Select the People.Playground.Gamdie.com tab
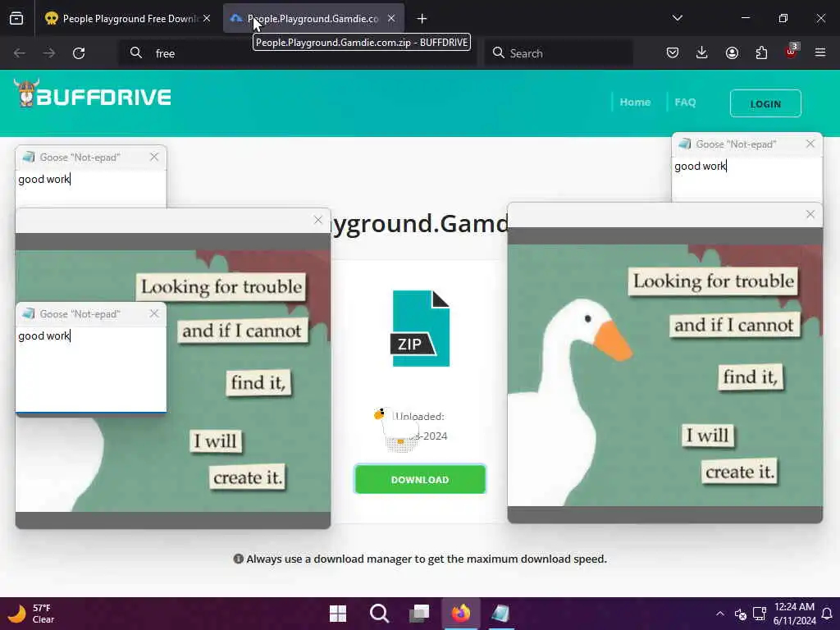 point(313,19)
